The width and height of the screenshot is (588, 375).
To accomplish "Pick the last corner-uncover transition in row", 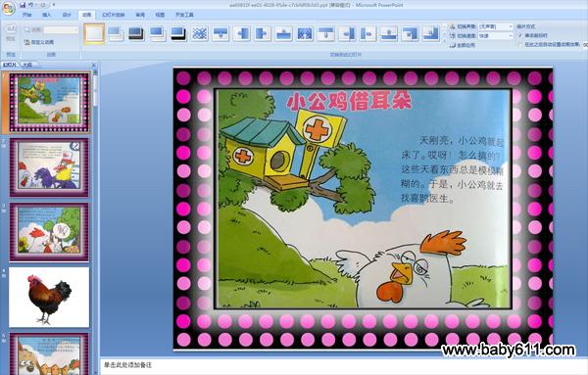I will click(x=431, y=33).
